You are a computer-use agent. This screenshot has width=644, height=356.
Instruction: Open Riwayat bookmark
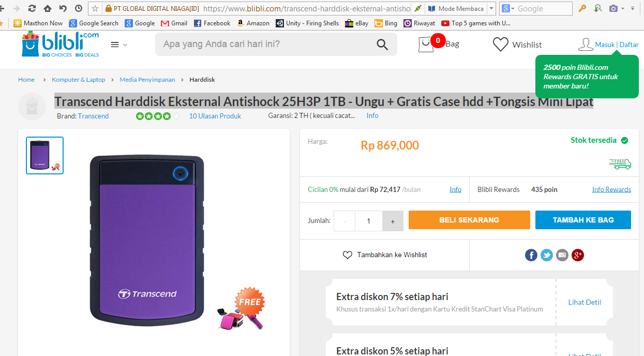[x=419, y=23]
